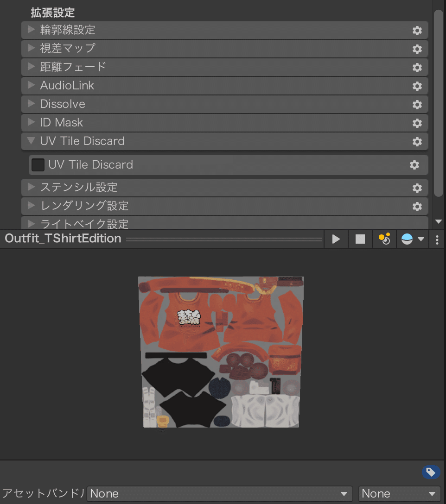Click the AudioLink section gear icon
Image resolution: width=446 pixels, height=504 pixels.
417,86
